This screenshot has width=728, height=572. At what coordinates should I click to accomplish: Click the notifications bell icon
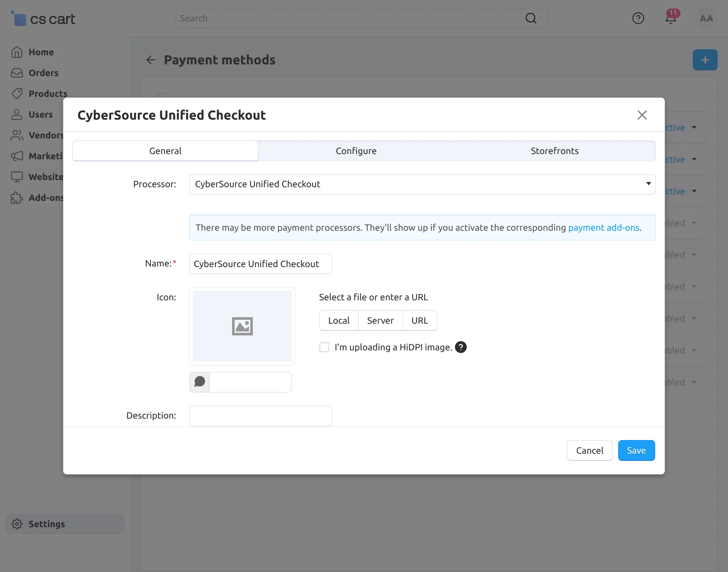pos(670,19)
